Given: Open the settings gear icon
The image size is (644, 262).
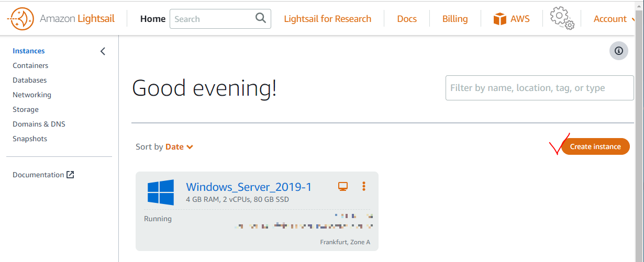Looking at the screenshot, I should [562, 18].
